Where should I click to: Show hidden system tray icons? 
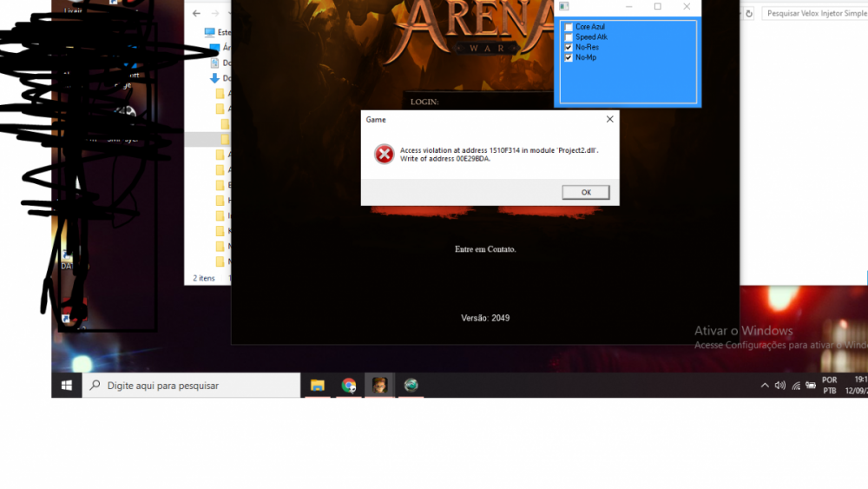pyautogui.click(x=765, y=386)
